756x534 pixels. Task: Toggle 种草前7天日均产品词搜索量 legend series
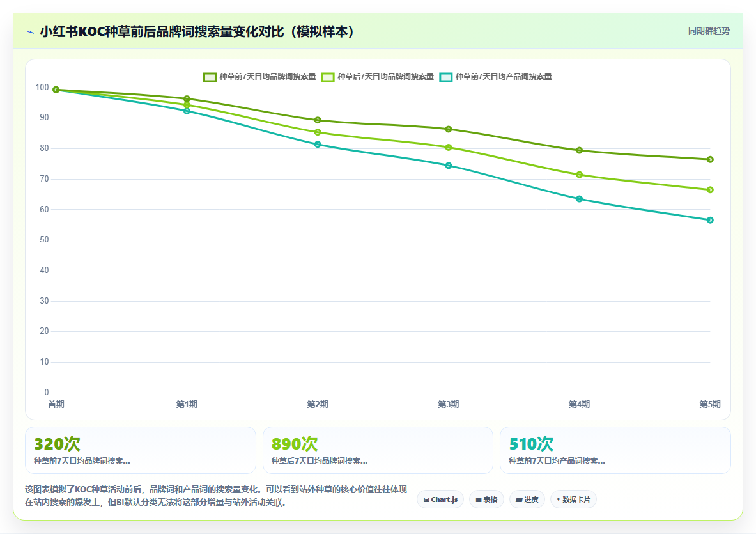click(496, 77)
